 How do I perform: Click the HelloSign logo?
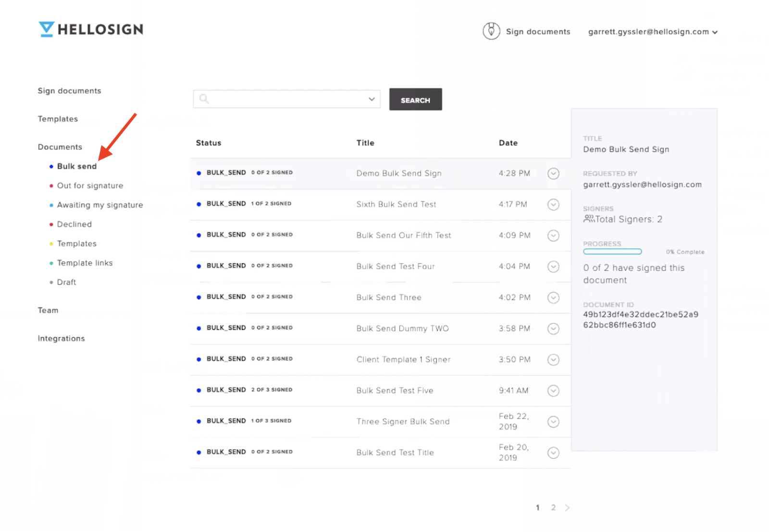click(91, 29)
